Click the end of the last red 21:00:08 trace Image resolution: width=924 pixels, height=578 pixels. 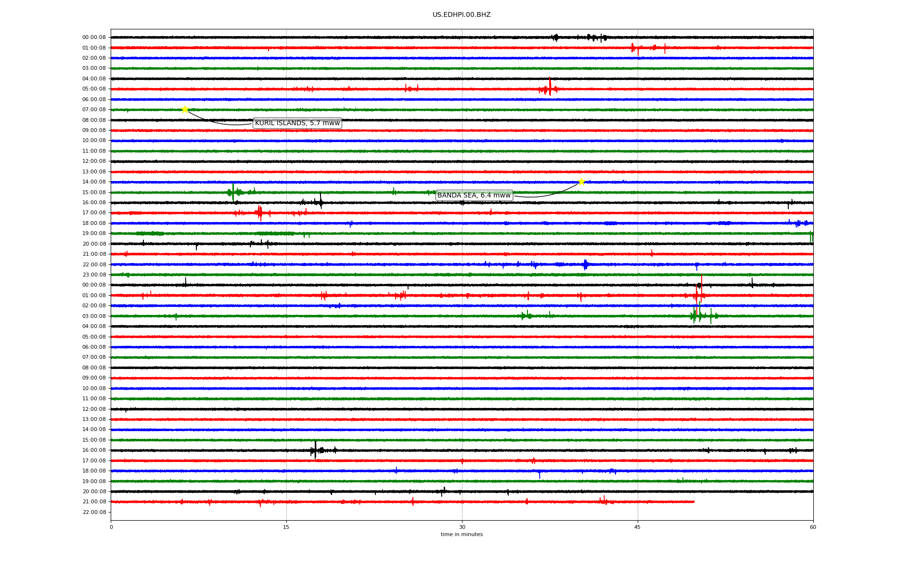(693, 501)
